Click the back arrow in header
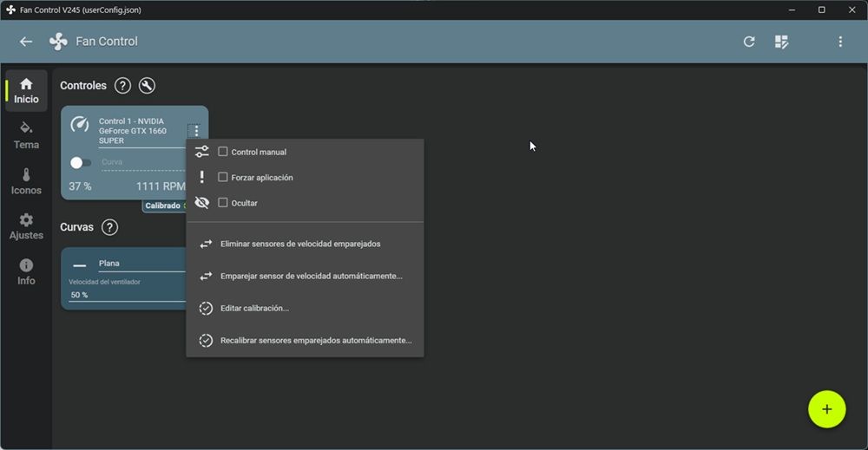The height and width of the screenshot is (450, 868). [26, 42]
